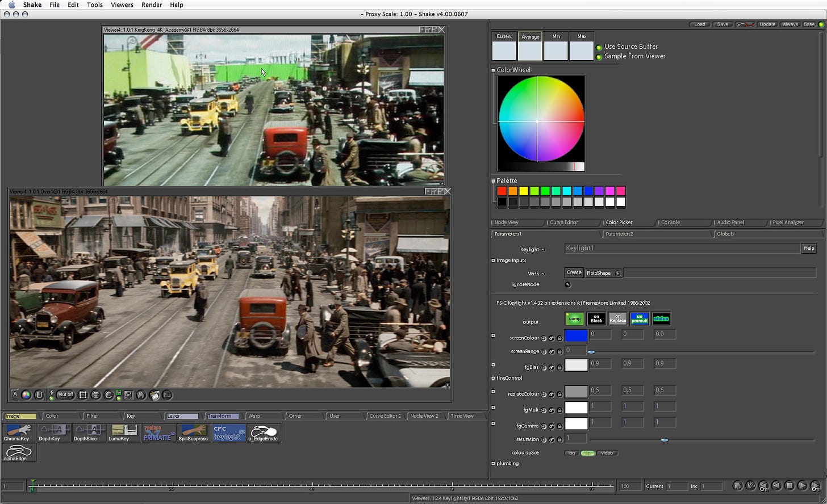Set output to on Replace
Viewport: 827px width, 504px height.
[617, 319]
